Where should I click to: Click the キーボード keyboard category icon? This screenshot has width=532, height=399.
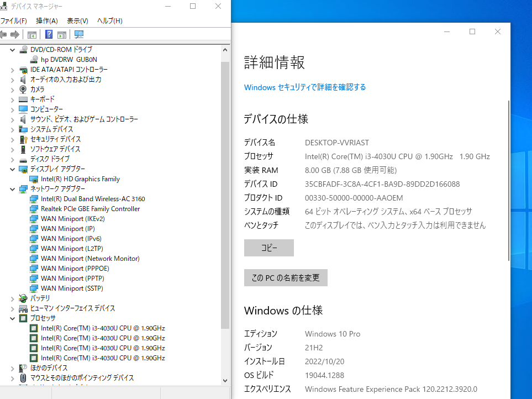pos(23,99)
